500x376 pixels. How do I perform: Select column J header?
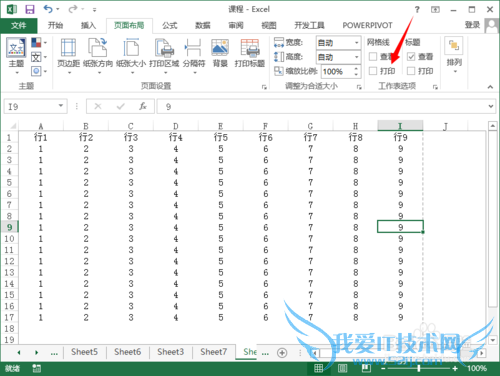[445, 126]
